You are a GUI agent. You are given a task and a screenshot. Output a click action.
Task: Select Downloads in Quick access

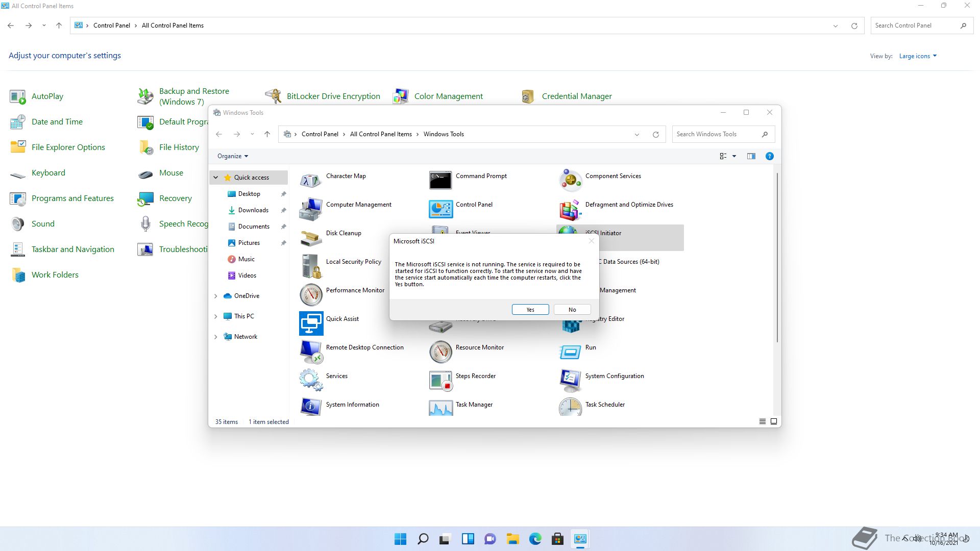coord(253,210)
